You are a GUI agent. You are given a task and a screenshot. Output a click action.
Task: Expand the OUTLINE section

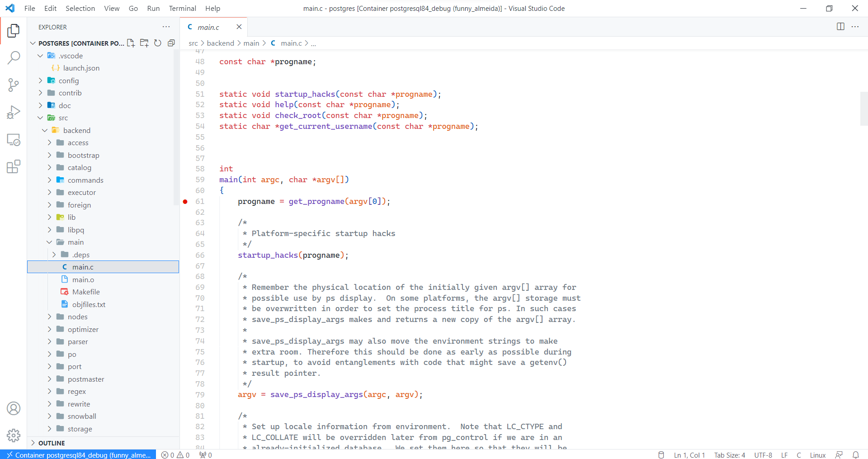pyautogui.click(x=103, y=443)
